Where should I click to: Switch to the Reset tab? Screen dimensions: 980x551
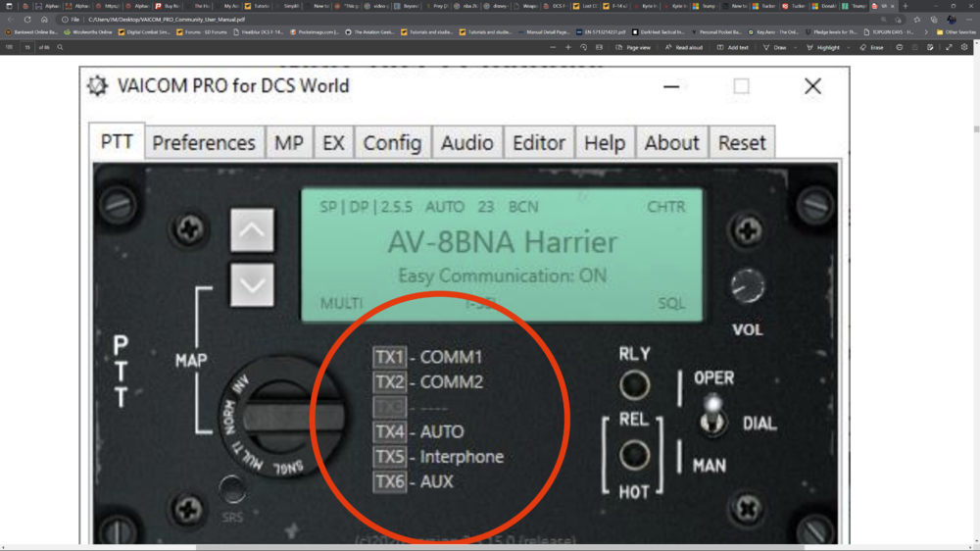click(742, 142)
